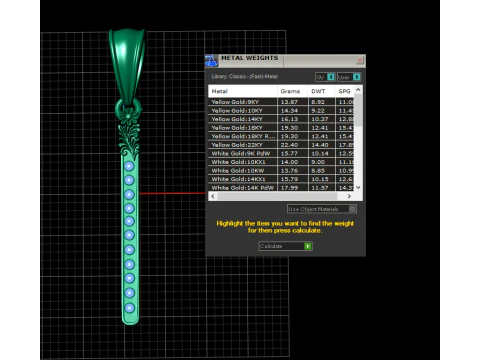Select the White Gold:9K PdW row
Viewport: 480px width, 360px height.
click(281, 153)
